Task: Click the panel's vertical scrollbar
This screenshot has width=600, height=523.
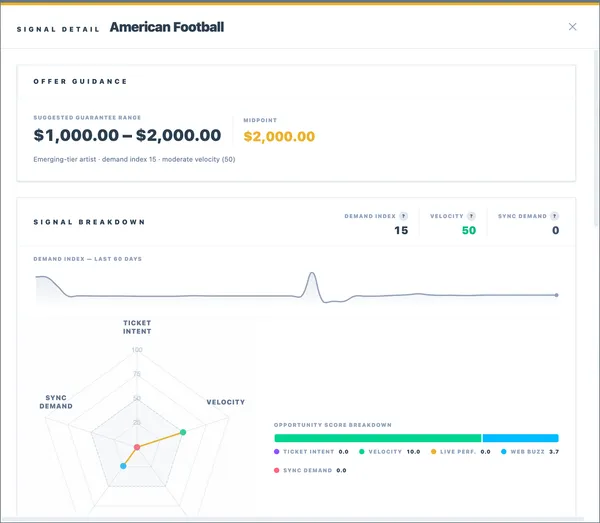Action: [596, 138]
